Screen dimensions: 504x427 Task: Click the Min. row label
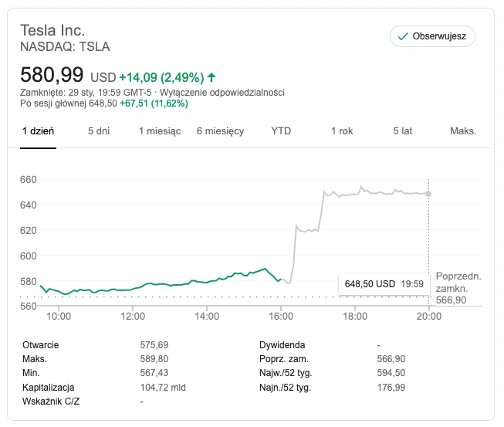pos(31,373)
